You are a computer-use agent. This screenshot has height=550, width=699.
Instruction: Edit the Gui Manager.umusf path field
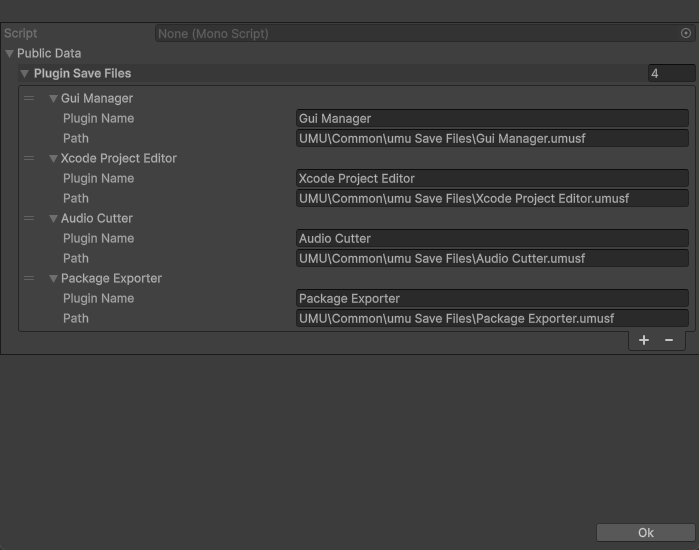(x=492, y=139)
